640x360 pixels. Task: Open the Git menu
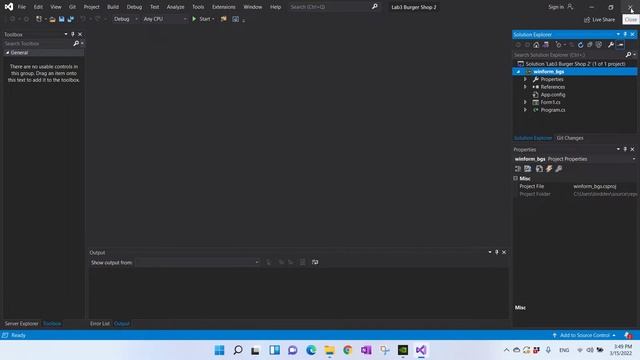(72, 7)
